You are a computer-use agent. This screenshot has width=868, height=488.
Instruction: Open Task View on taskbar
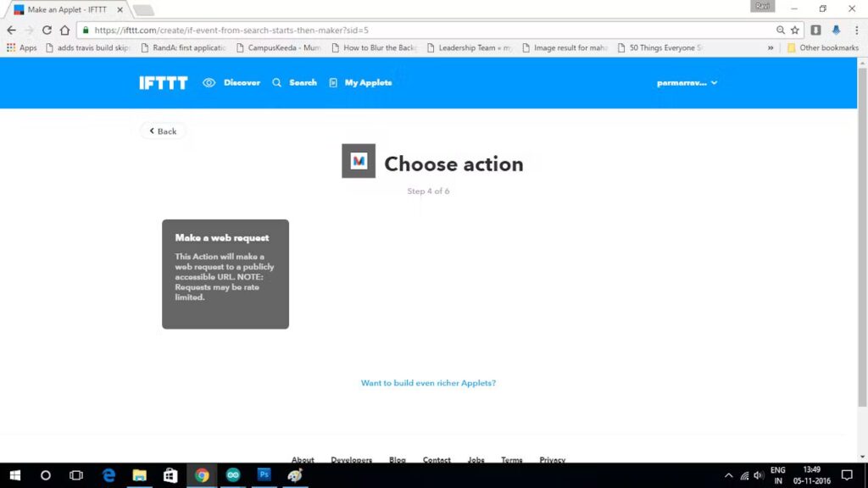click(x=76, y=475)
